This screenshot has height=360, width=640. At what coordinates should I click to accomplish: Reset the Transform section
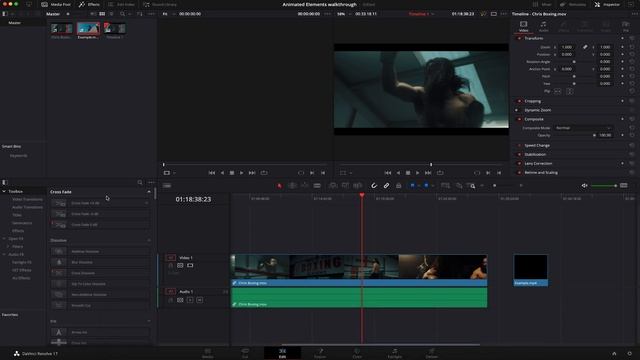coord(631,38)
